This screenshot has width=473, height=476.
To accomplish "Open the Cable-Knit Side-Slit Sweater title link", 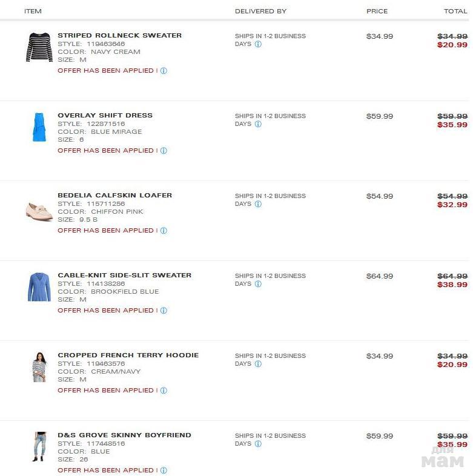I will [x=124, y=276].
